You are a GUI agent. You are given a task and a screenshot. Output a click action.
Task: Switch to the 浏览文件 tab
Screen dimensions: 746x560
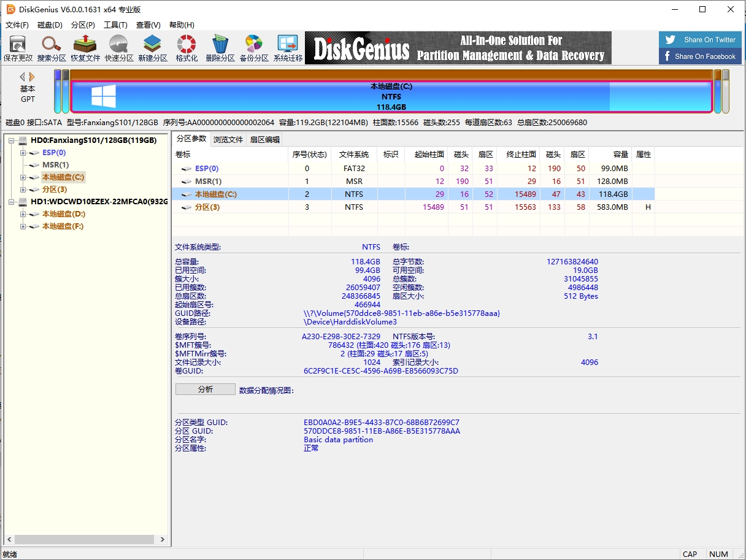(x=228, y=139)
